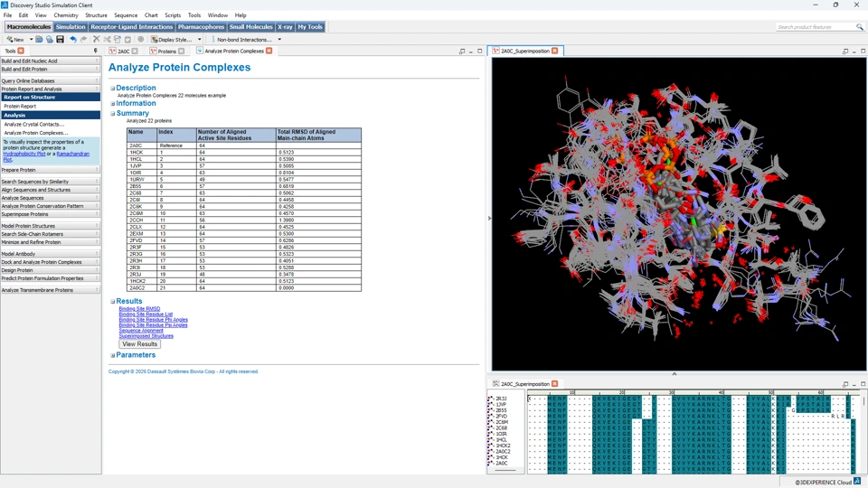Click the Cut scissors icon

click(107, 39)
